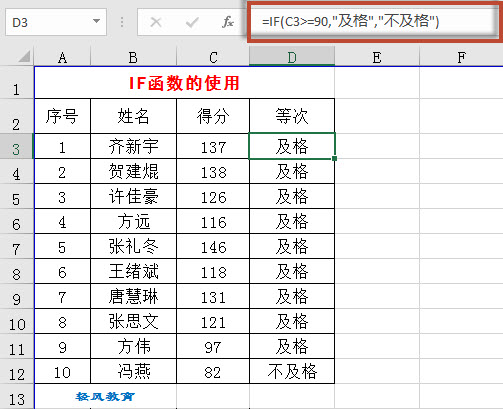Click the formula bar options dots
The image size is (503, 409).
(x=122, y=22)
